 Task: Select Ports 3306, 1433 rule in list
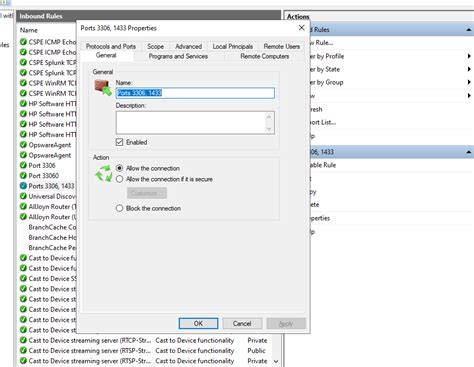coord(51,186)
